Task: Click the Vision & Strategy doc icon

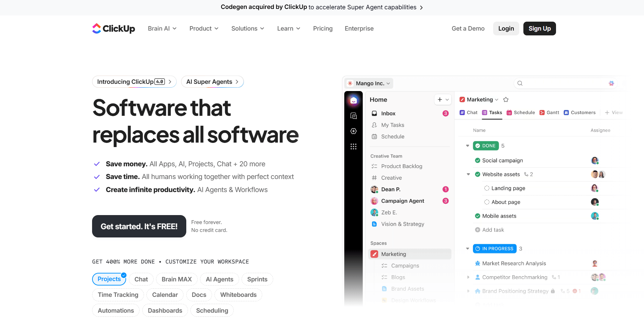Action: click(375, 224)
